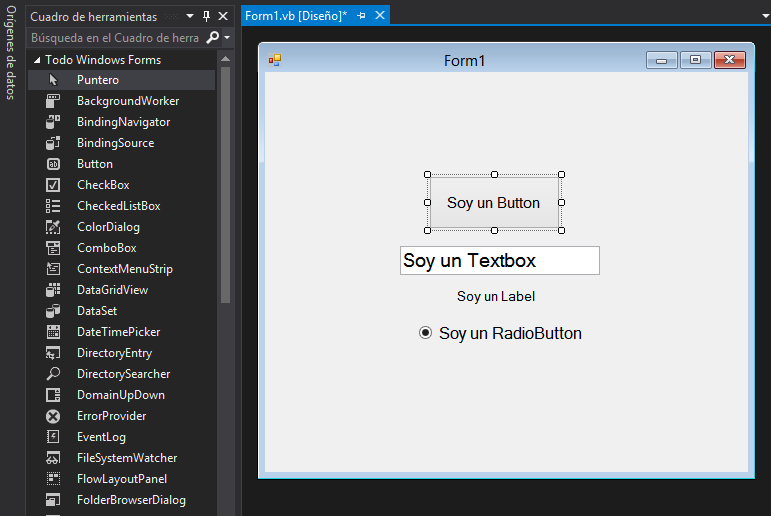Switch to the Form1.vb [Diseño] tab

296,16
